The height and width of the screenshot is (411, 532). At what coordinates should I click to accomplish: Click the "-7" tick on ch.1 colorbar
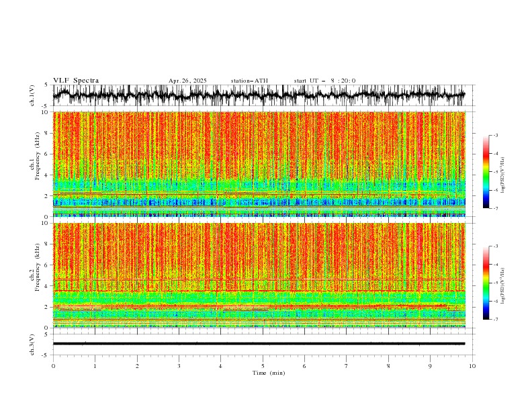click(x=495, y=209)
